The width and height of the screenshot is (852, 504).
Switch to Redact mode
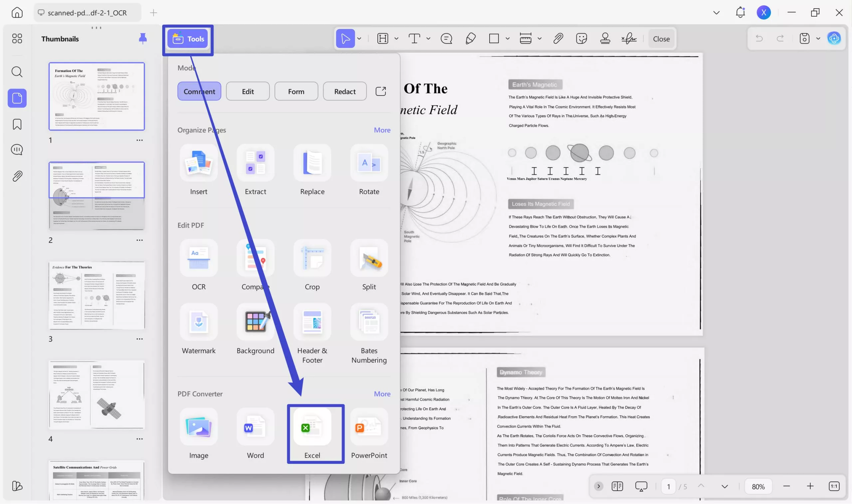344,91
